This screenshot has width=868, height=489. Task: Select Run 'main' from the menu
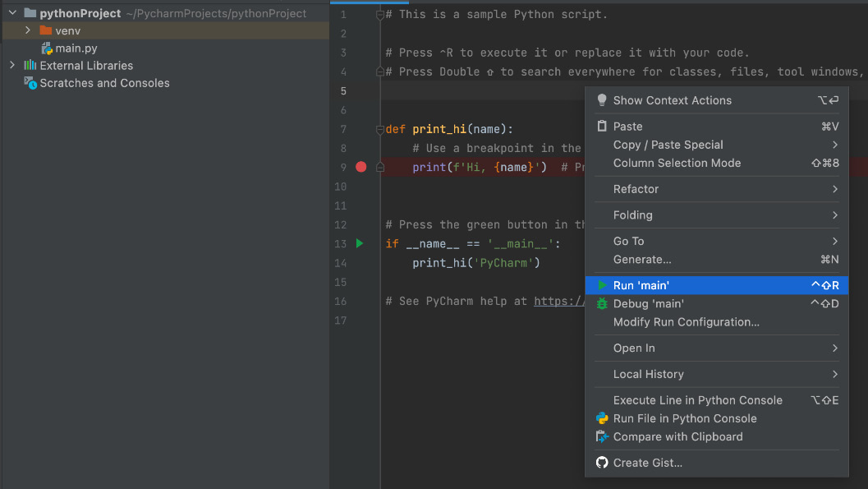[x=717, y=285]
